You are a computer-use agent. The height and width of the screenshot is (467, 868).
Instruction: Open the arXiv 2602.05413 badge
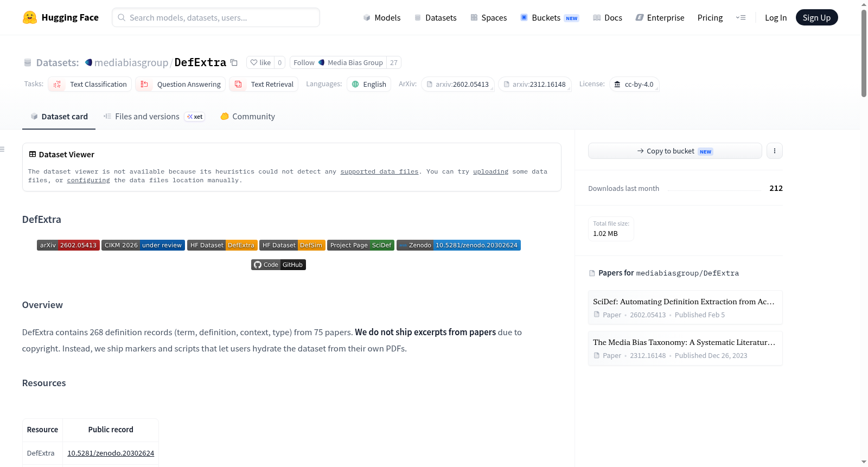coord(68,245)
